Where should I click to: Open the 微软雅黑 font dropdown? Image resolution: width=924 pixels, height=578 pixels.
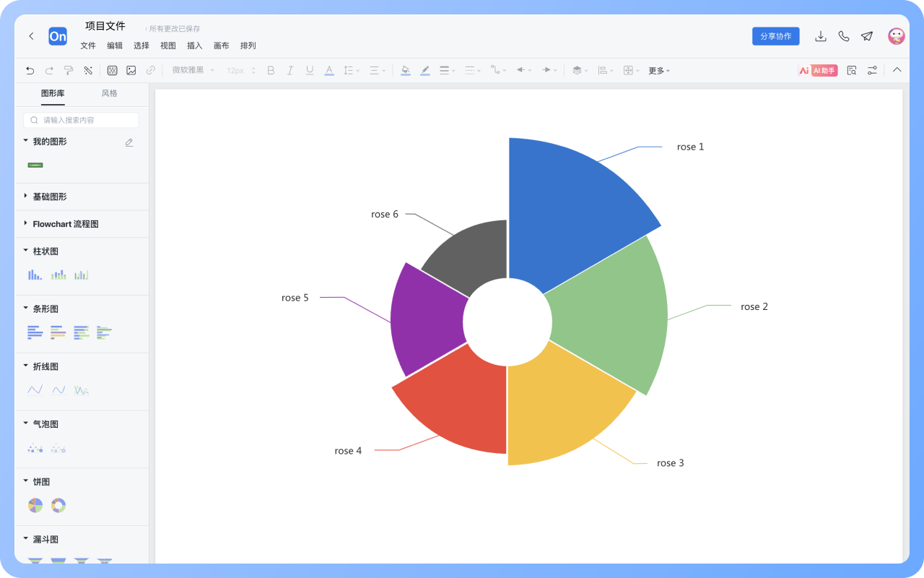[193, 71]
